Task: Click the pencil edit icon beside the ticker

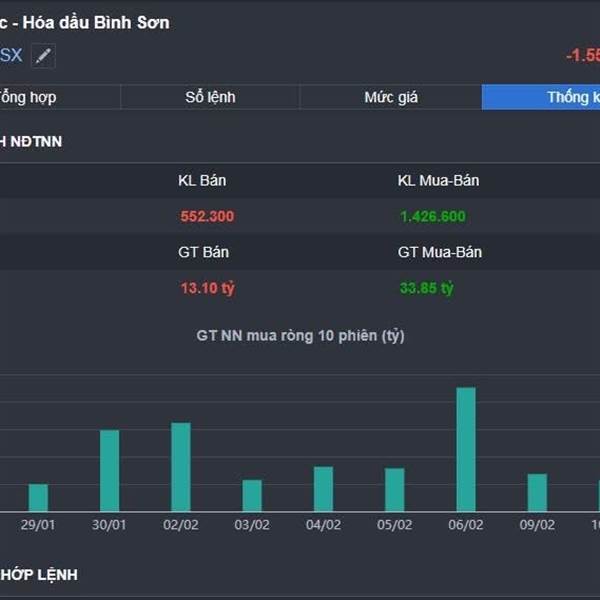Action: coord(42,56)
